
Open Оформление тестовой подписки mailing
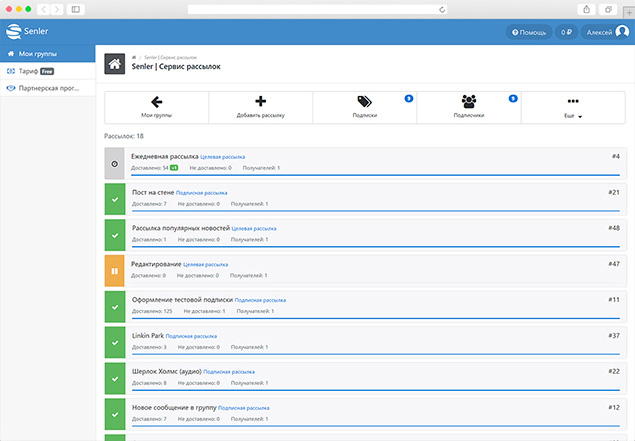pos(182,300)
